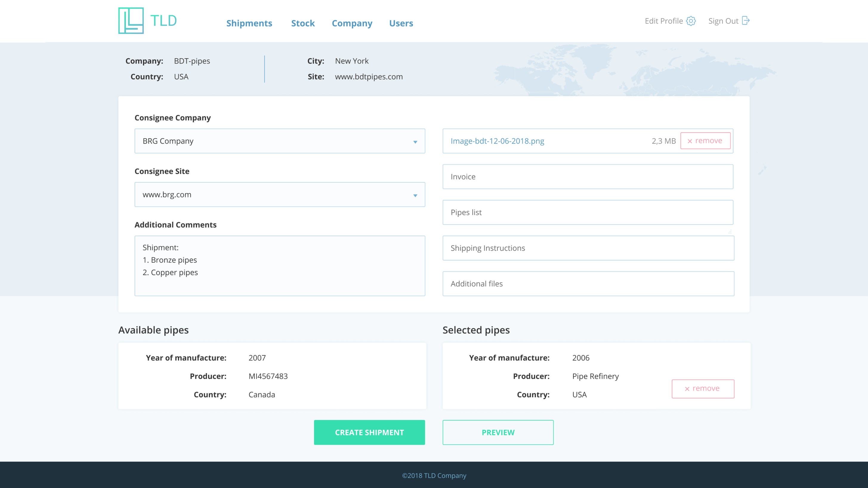Click the Invoice upload field
The image size is (868, 488).
(587, 177)
